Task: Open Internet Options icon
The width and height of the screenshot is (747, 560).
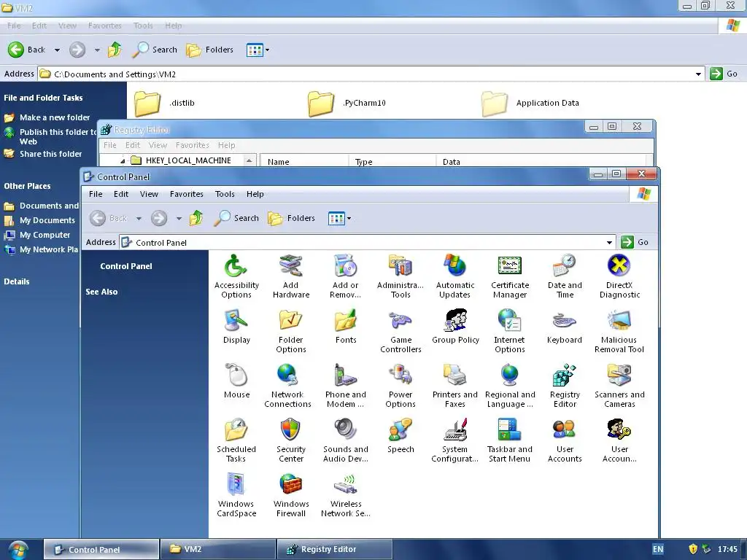Action: pyautogui.click(x=510, y=331)
